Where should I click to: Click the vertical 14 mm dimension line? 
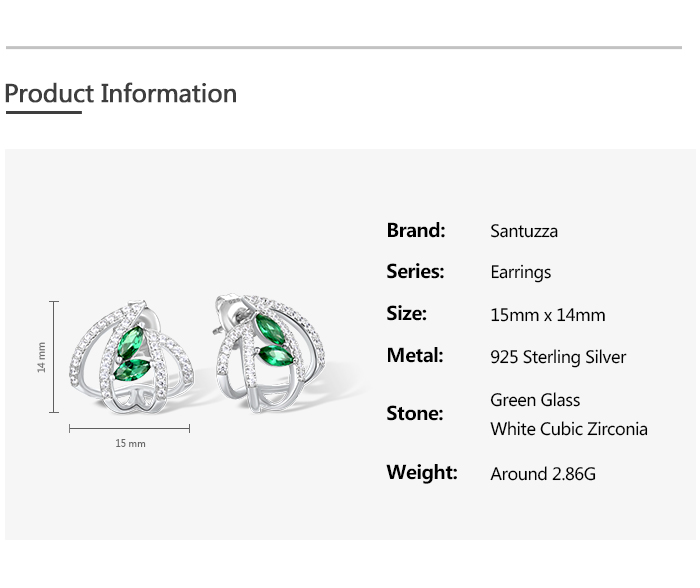click(54, 357)
